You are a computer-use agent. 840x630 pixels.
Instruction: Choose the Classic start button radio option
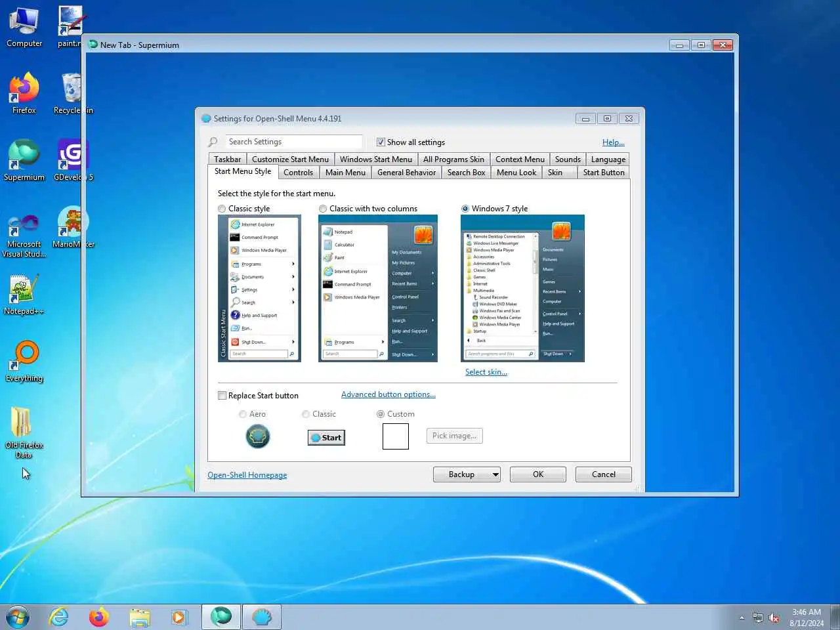[x=306, y=414]
